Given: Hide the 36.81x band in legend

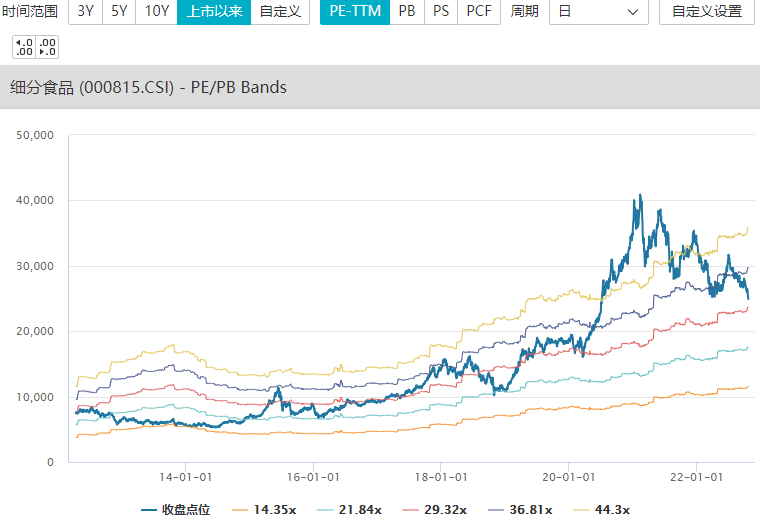Looking at the screenshot, I should 518,510.
